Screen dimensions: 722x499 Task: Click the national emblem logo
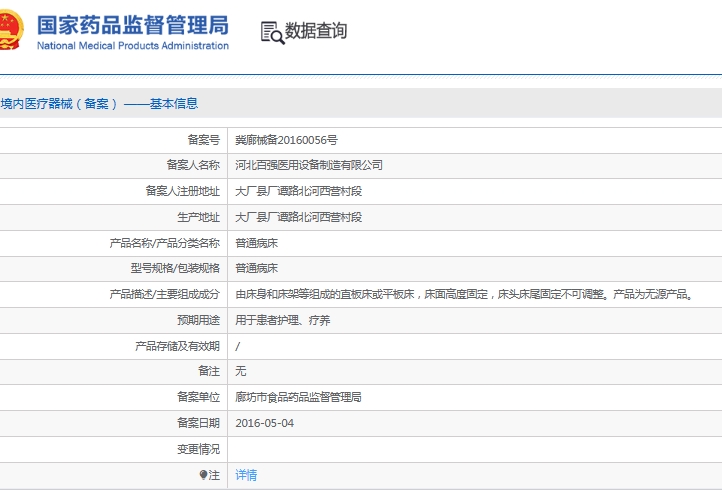[10, 30]
